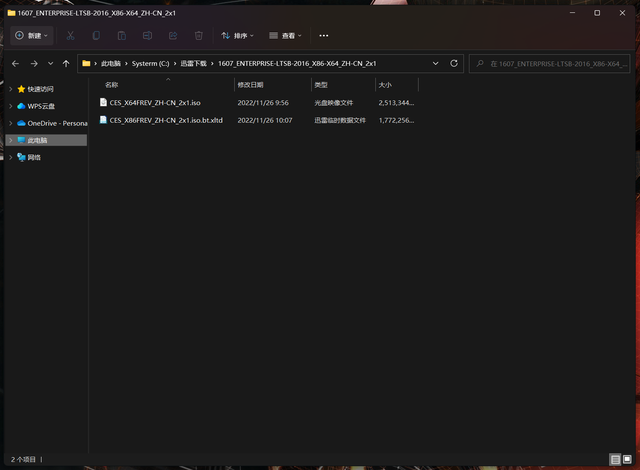Click the Copy icon in toolbar
This screenshot has width=640, height=470.
point(96,36)
